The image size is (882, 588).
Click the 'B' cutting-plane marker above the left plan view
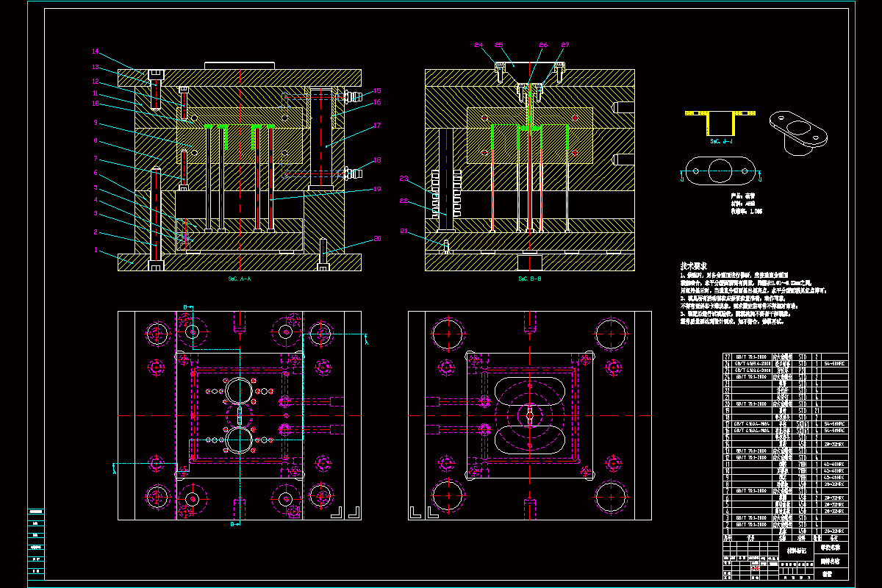point(187,306)
